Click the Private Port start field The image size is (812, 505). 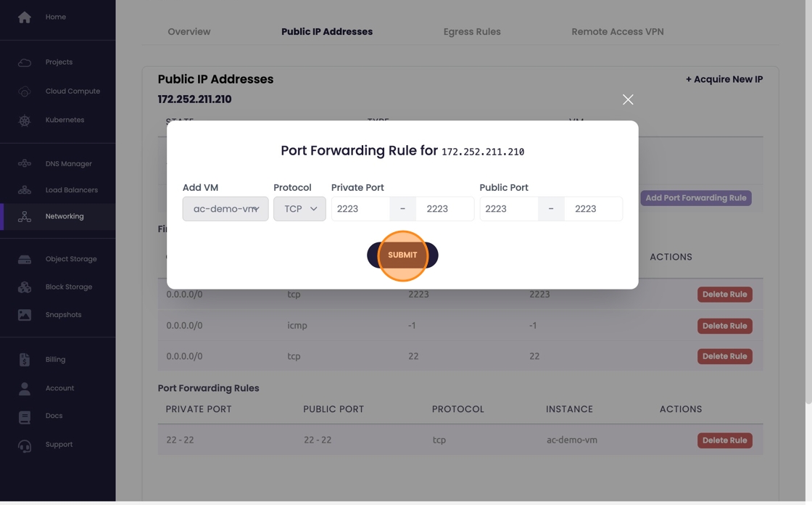click(x=360, y=209)
